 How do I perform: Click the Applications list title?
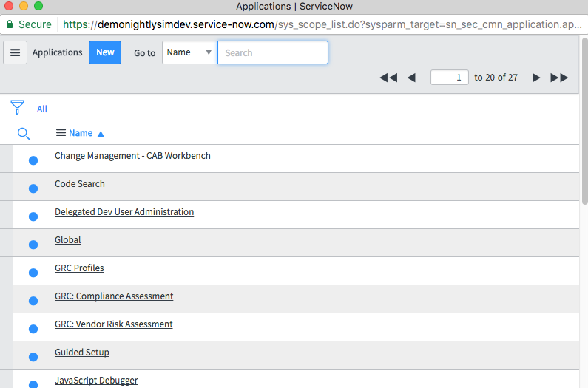(58, 52)
